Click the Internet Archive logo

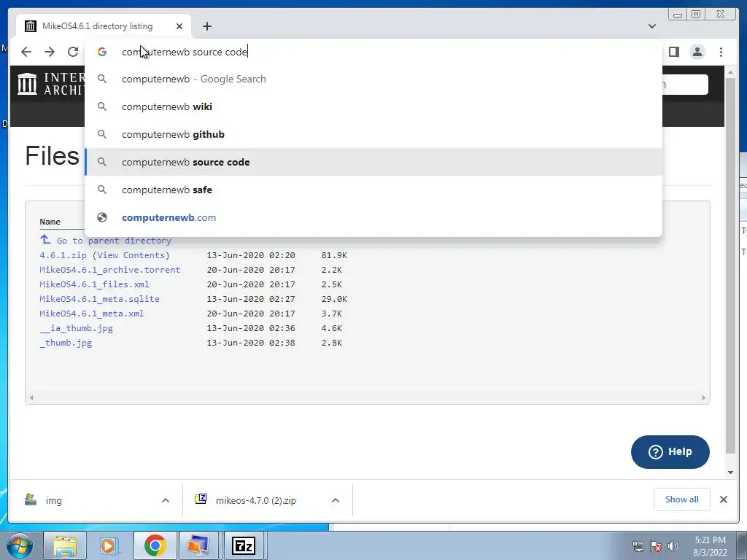pos(51,84)
